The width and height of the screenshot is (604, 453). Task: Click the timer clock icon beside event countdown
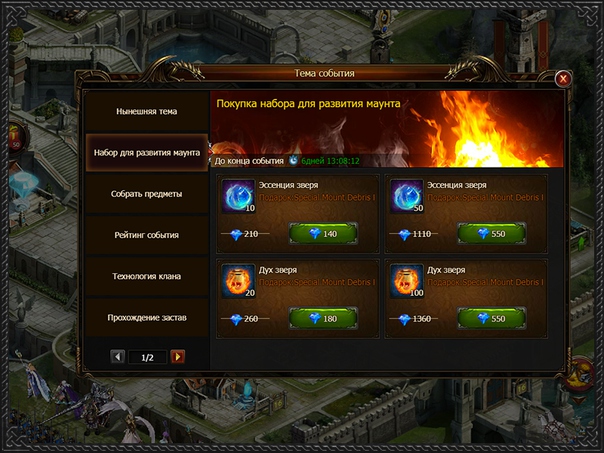(x=294, y=160)
